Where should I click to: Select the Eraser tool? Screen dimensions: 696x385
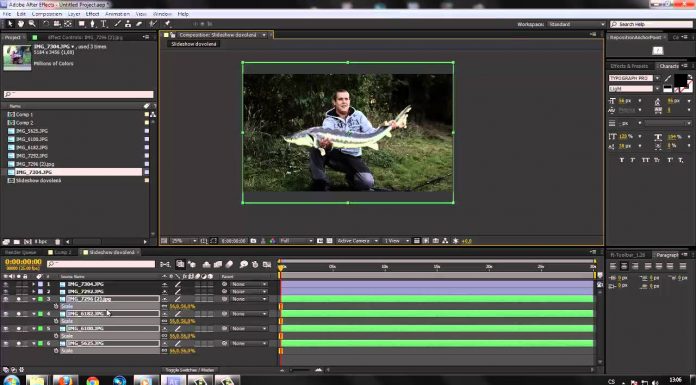(139, 24)
